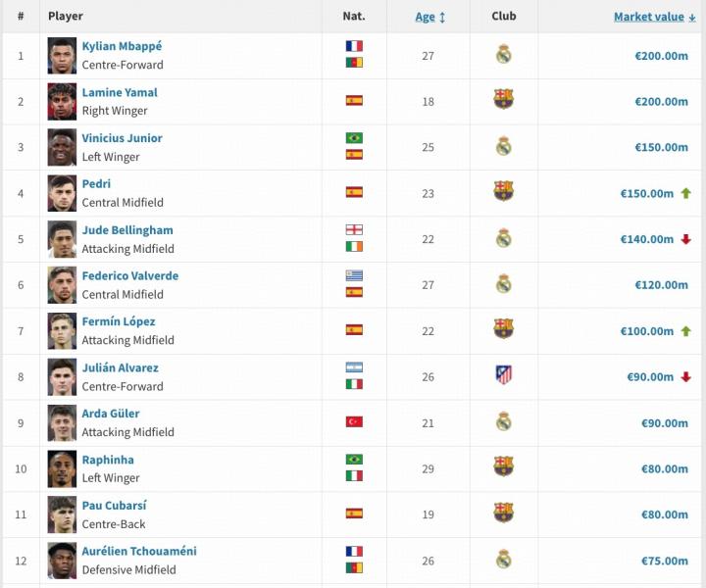The width and height of the screenshot is (706, 588).
Task: Sort the table by Age column
Action: [x=429, y=17]
